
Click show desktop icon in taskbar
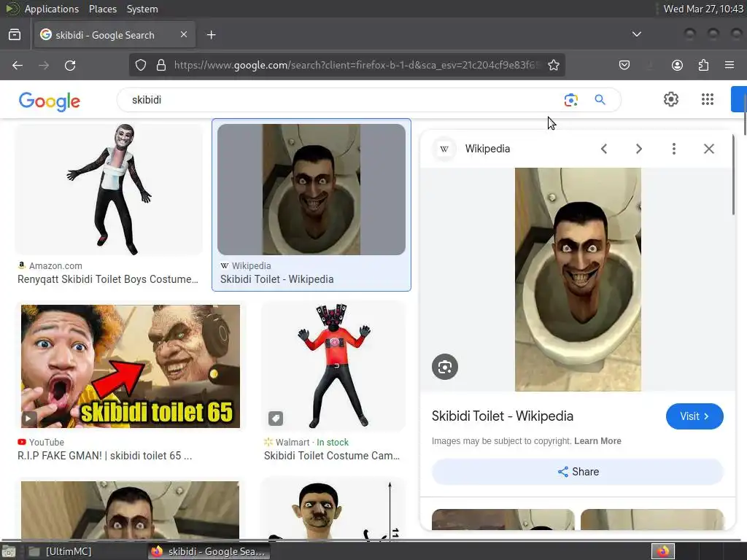[9, 551]
